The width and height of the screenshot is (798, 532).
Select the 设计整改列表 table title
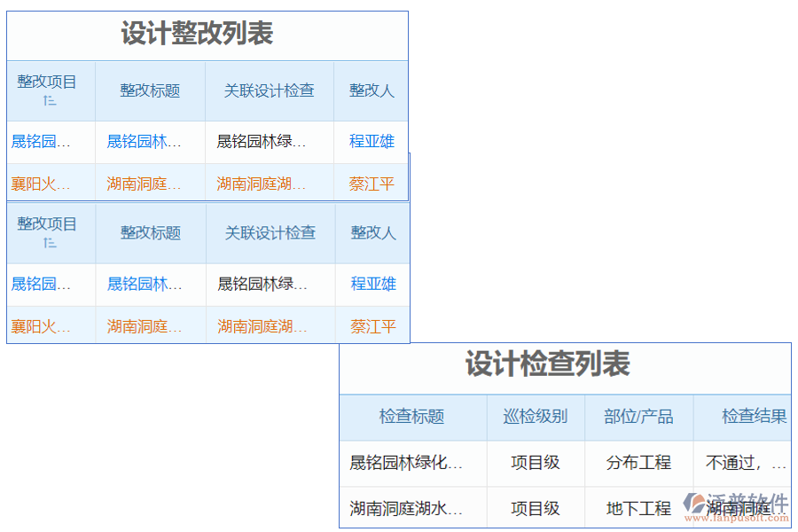pos(197,35)
